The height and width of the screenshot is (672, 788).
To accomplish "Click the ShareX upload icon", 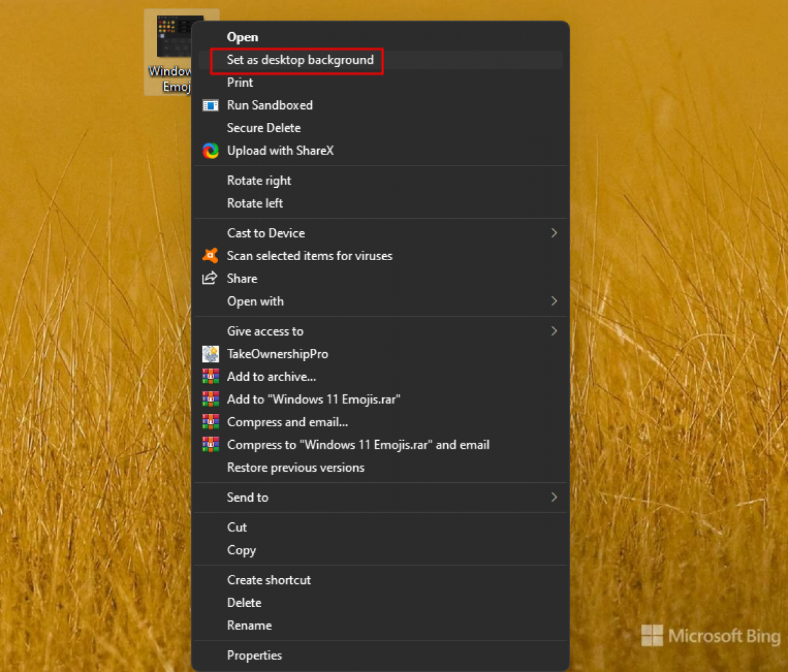I will pos(210,150).
